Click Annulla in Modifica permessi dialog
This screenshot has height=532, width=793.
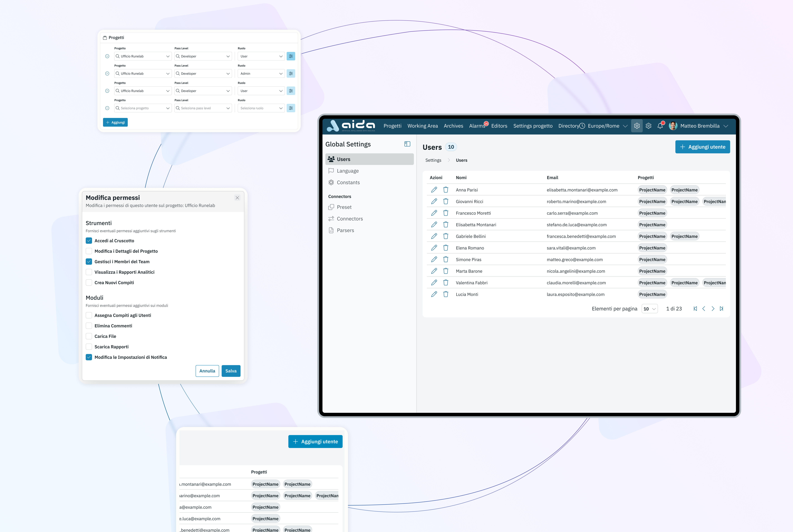pos(207,371)
